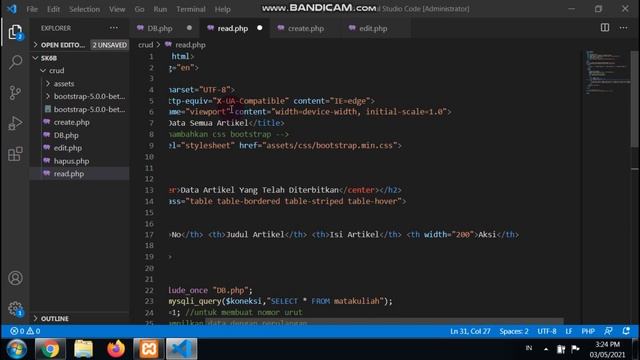Open the Windows Start button

coord(16,349)
